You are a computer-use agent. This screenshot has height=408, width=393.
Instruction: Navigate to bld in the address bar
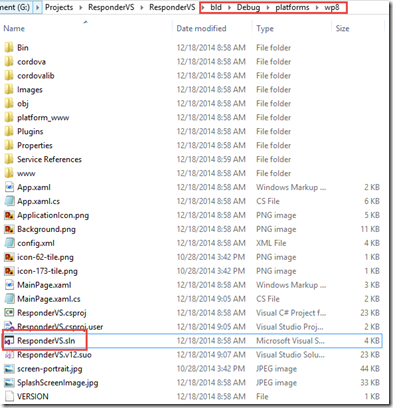click(216, 8)
